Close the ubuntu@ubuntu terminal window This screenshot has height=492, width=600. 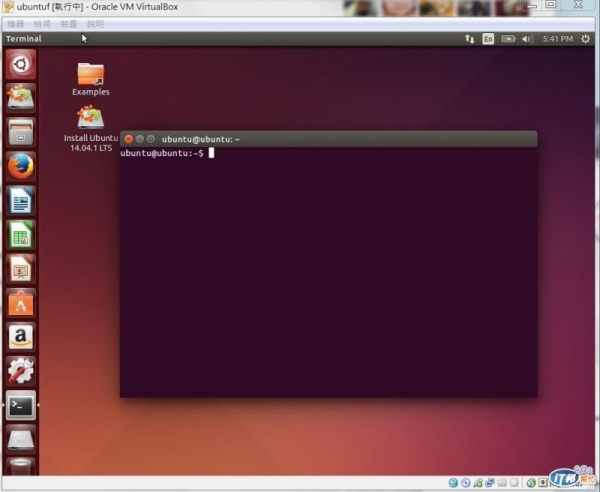[x=129, y=139]
